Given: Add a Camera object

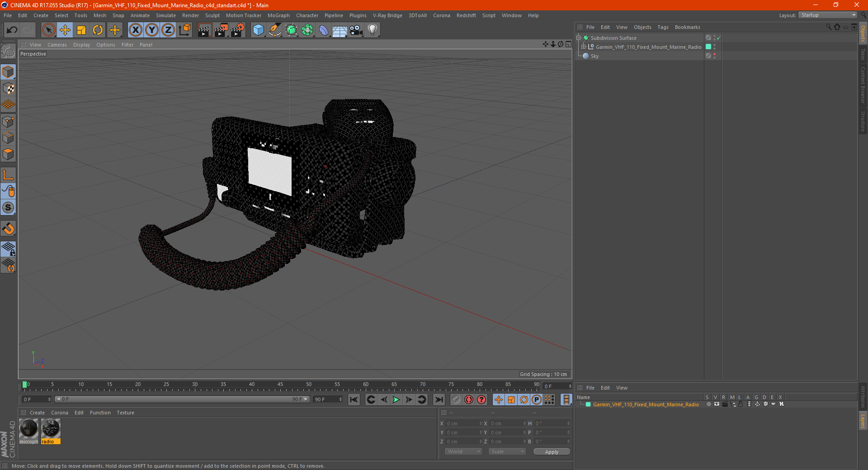Looking at the screenshot, I should coord(356,30).
